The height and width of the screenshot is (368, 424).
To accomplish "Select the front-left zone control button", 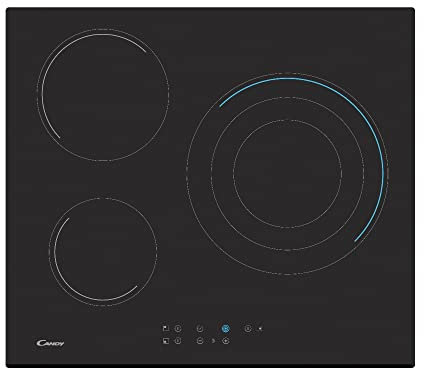I will pyautogui.click(x=178, y=341).
